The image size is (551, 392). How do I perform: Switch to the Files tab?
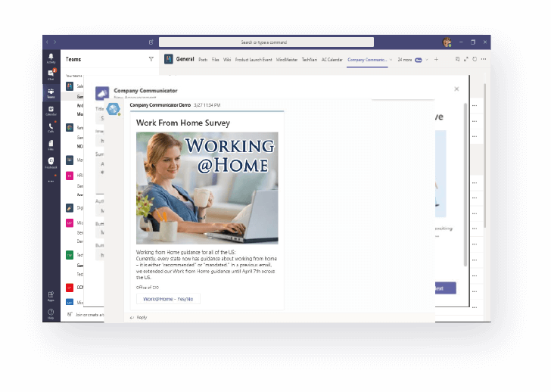tap(216, 60)
